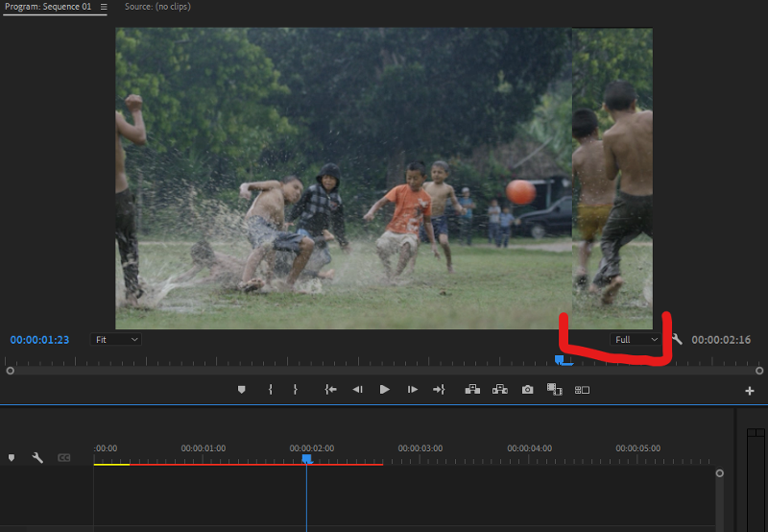Click the audio meter panel at right

pos(756,480)
